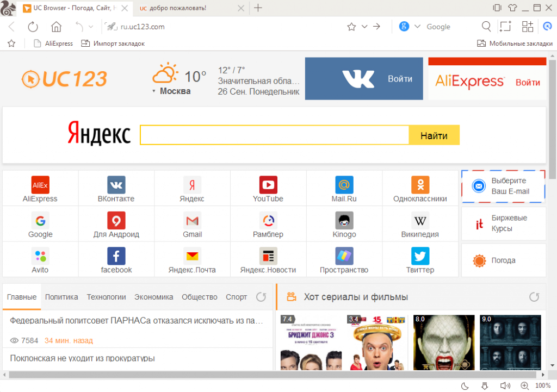
Task: Activate the screenshot capture tool icon
Action: pyautogui.click(x=505, y=27)
